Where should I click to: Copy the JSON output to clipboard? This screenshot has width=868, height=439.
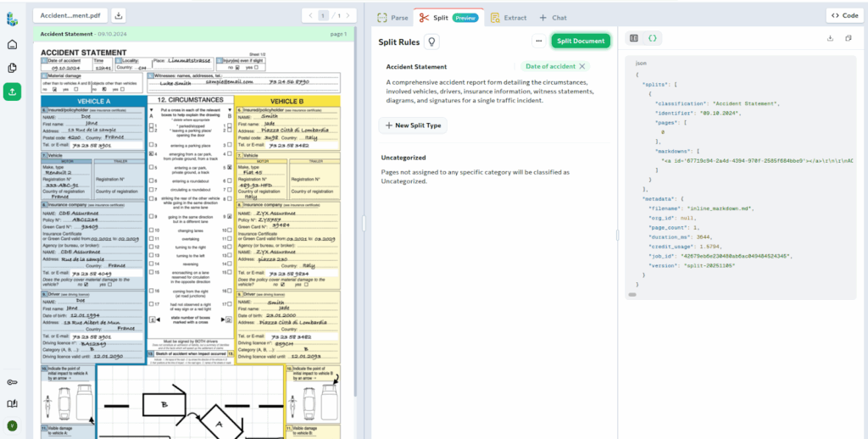coord(849,38)
